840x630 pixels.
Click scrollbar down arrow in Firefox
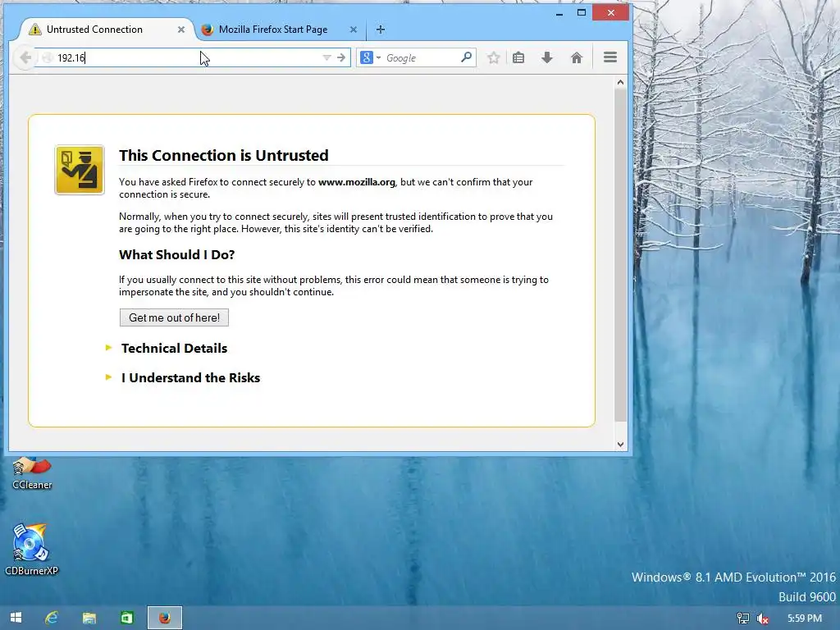click(x=620, y=444)
